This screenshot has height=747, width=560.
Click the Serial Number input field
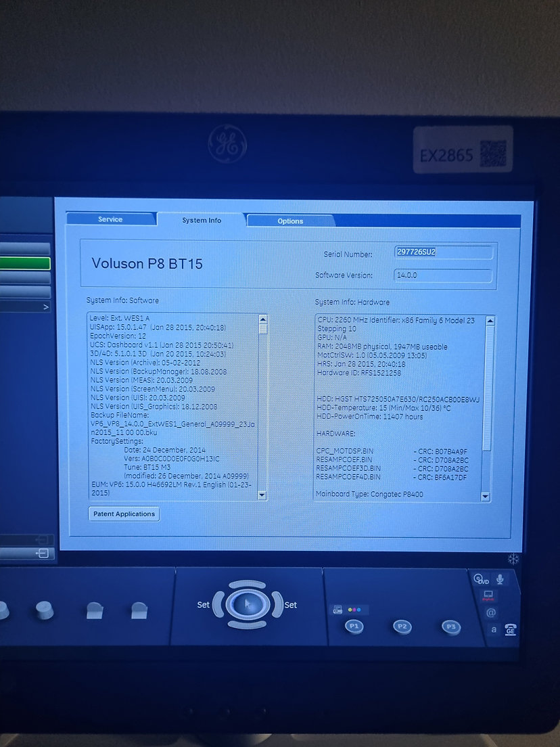click(x=443, y=252)
